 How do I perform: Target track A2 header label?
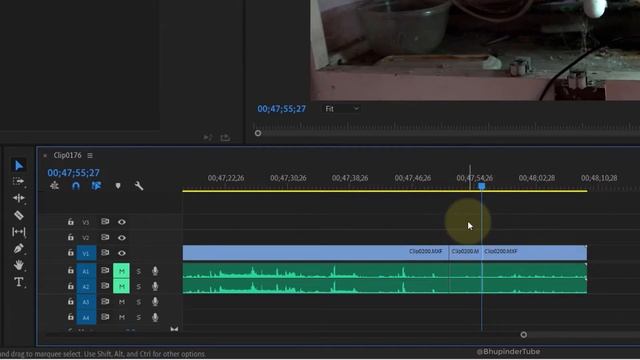(86, 287)
